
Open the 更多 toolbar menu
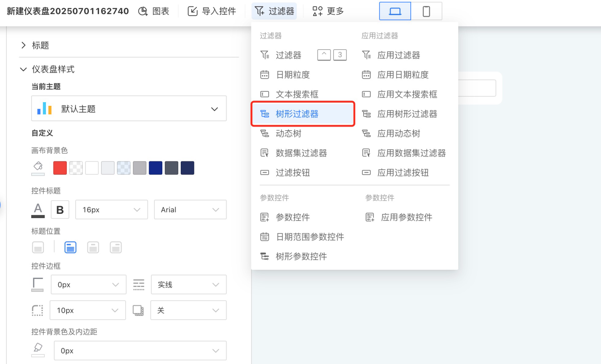point(328,11)
